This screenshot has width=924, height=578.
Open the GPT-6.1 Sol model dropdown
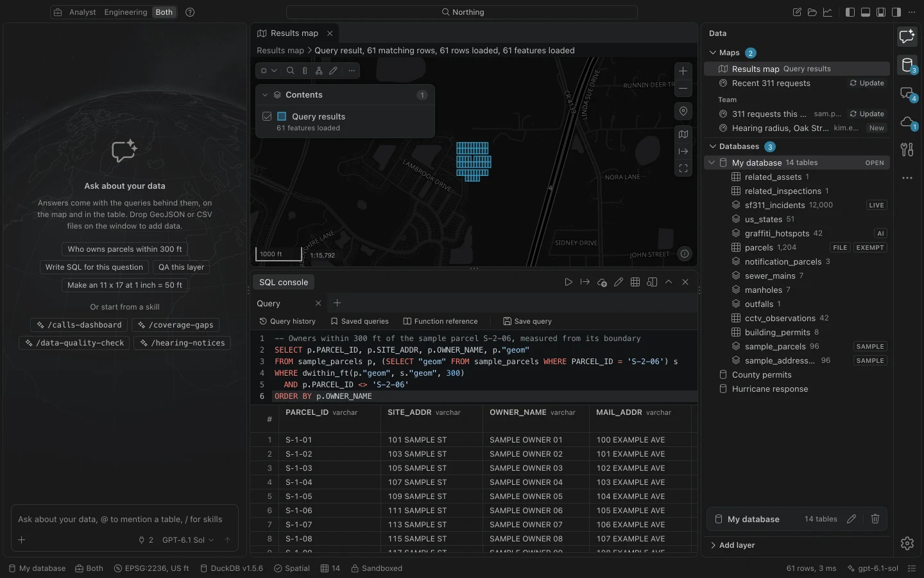188,540
